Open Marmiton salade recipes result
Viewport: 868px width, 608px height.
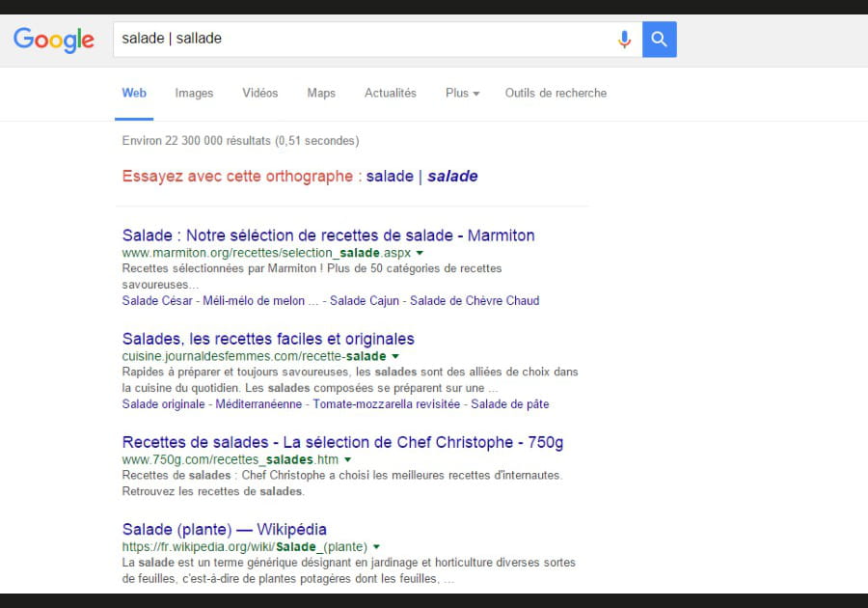point(328,235)
